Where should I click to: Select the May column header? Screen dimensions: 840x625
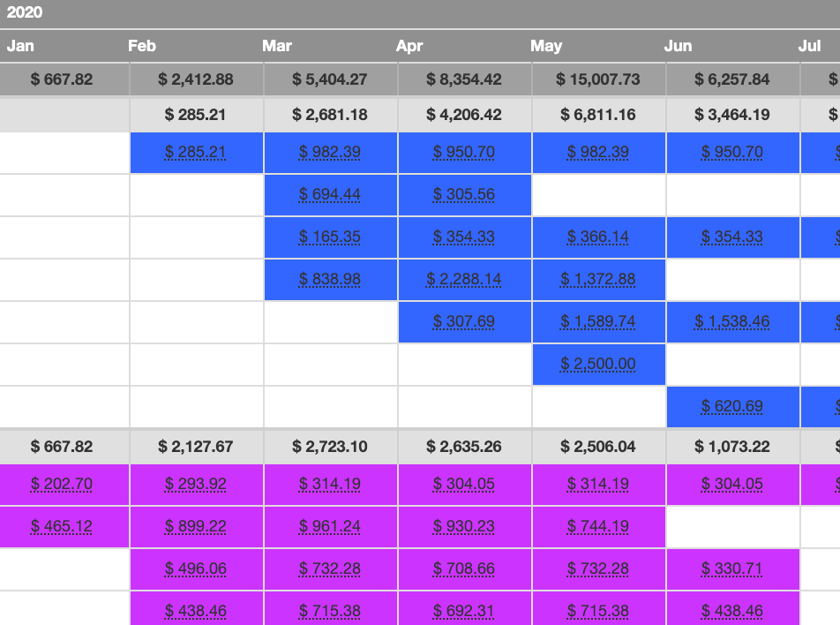544,46
